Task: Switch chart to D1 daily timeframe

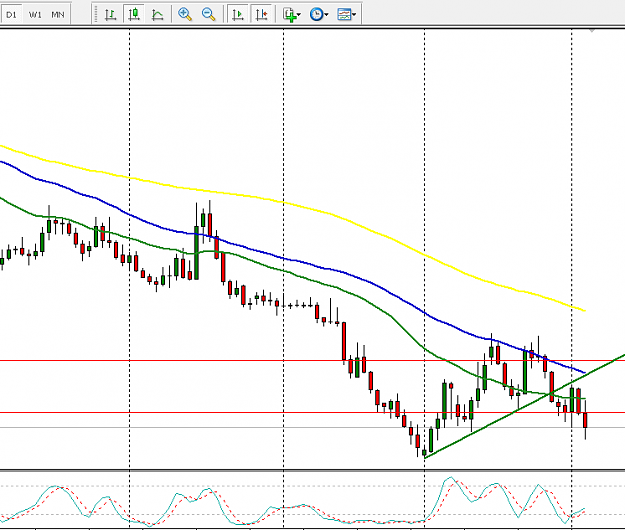Action: (11, 15)
